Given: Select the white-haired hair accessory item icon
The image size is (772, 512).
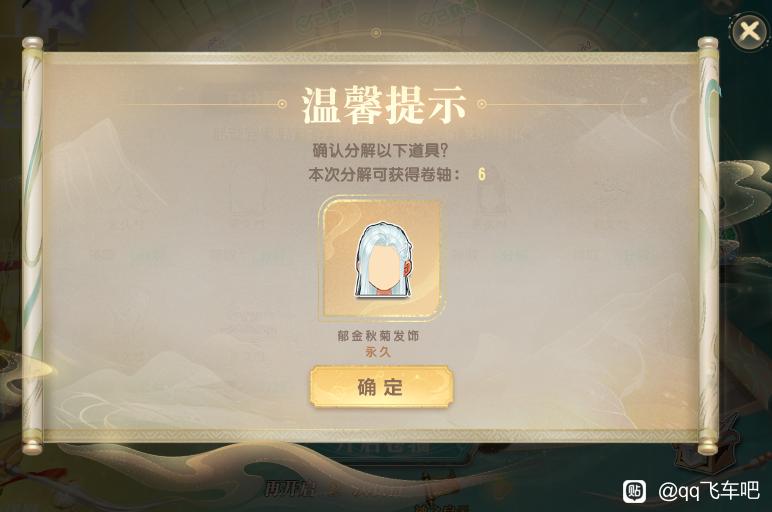Looking at the screenshot, I should coord(382,258).
